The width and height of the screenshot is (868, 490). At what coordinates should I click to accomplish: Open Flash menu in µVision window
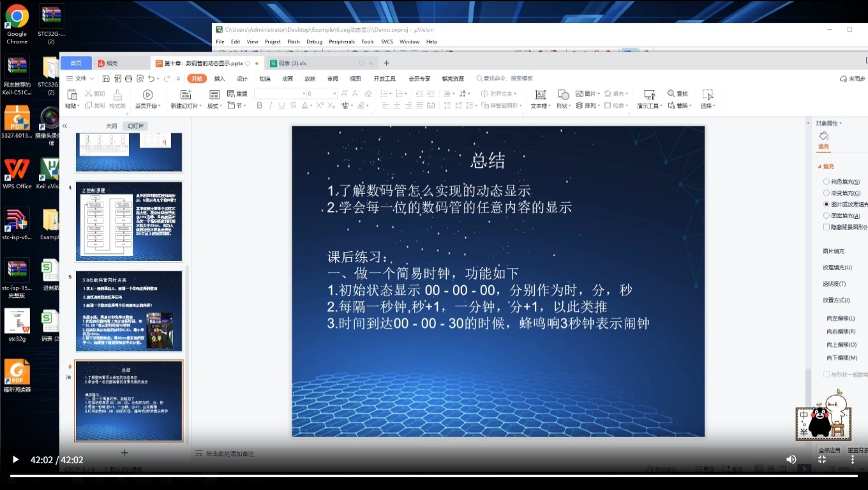point(294,41)
